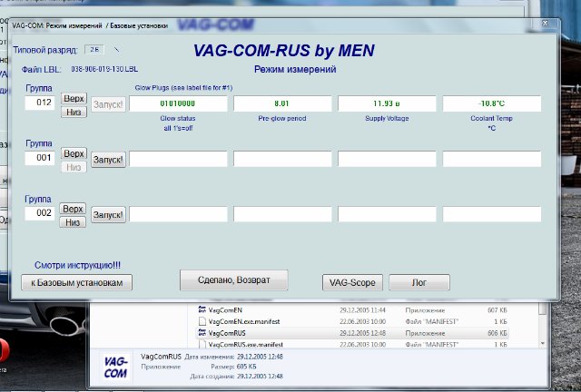Select VagComEN.exe.manifest file icon
581x392 pixels.
202,321
